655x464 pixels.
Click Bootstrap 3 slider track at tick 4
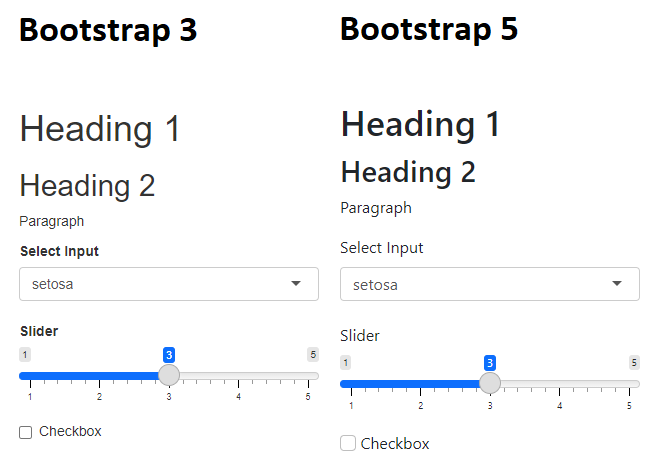[x=239, y=376]
